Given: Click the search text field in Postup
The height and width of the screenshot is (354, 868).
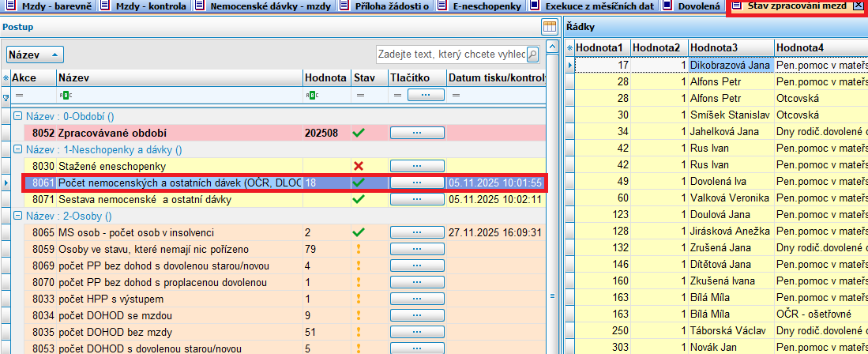Looking at the screenshot, I should click(450, 55).
